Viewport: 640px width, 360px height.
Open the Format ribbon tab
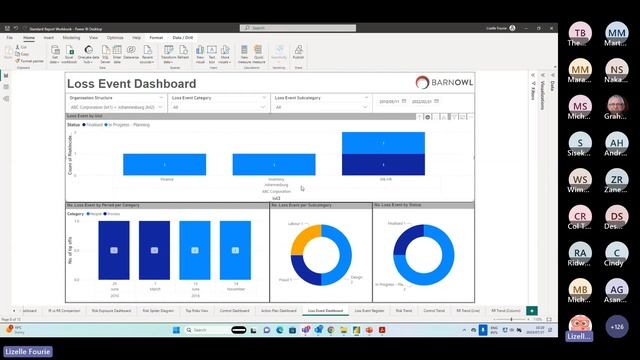pyautogui.click(x=156, y=38)
